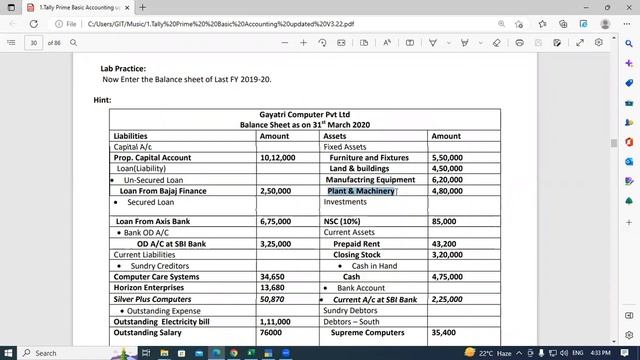Image resolution: width=640 pixels, height=360 pixels.
Task: Open the Collections panel
Action: tap(563, 24)
